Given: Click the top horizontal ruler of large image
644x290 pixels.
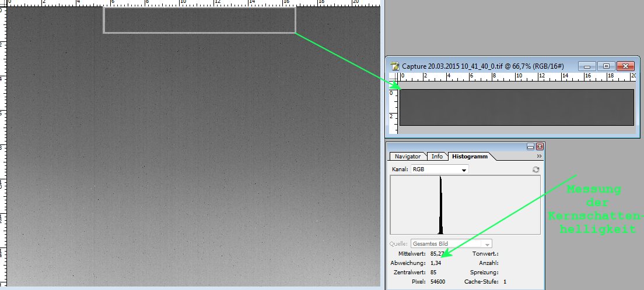Looking at the screenshot, I should click(x=192, y=3).
